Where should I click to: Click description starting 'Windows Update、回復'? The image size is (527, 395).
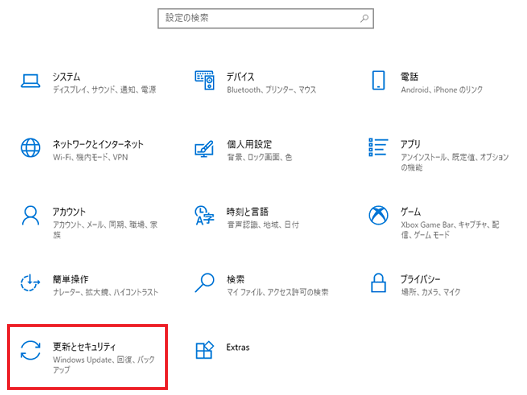[104, 364]
